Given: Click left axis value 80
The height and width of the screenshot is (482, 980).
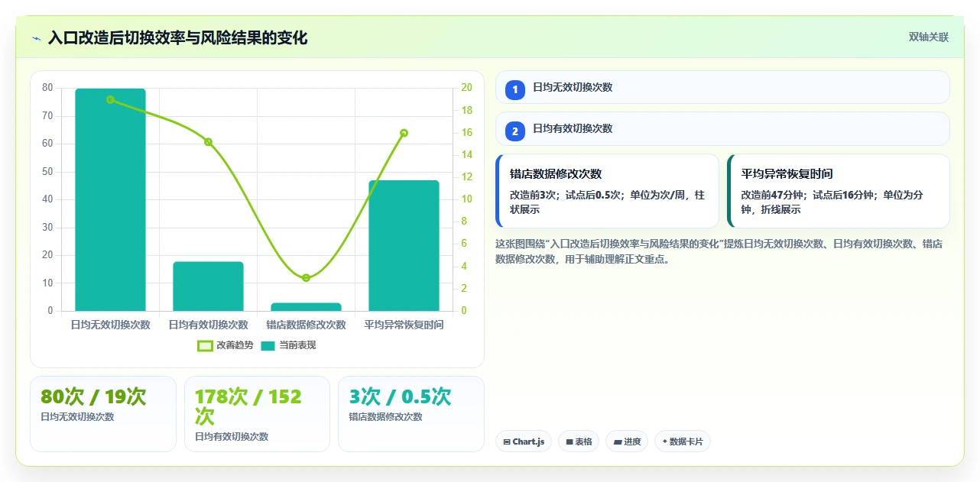Looking at the screenshot, I should coord(47,88).
